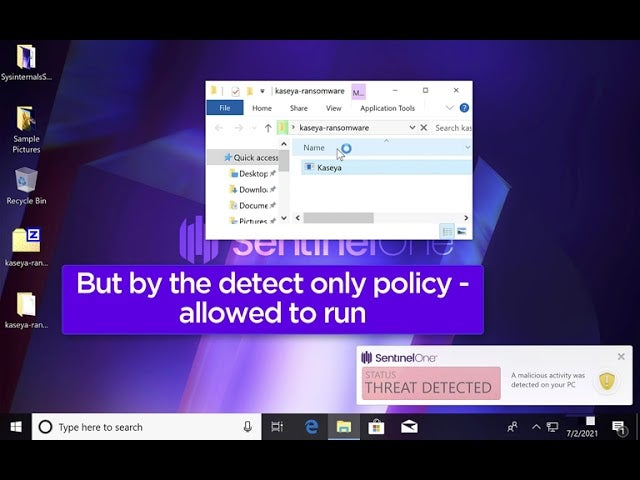Switch to details view toggle

pyautogui.click(x=447, y=231)
